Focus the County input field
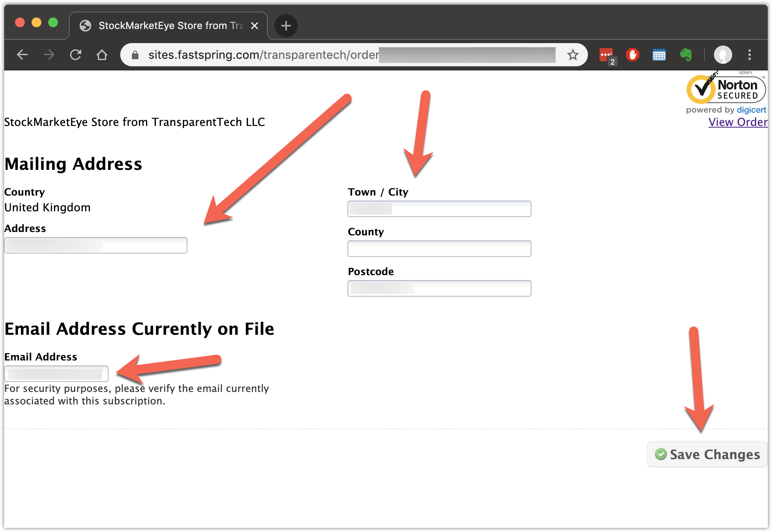The image size is (772, 532). point(439,249)
